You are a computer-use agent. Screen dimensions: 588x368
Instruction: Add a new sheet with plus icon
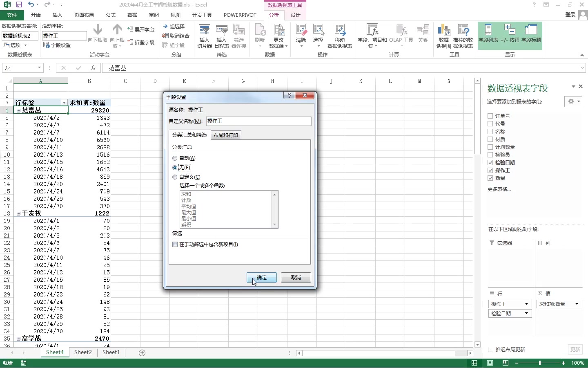click(142, 353)
